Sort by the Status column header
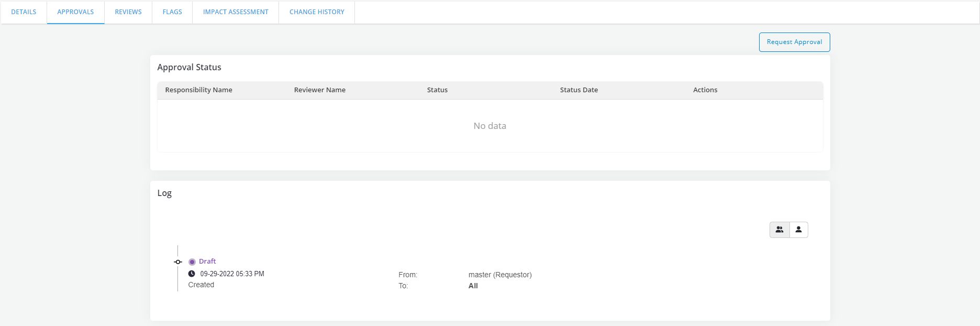Image resolution: width=980 pixels, height=326 pixels. pos(437,90)
